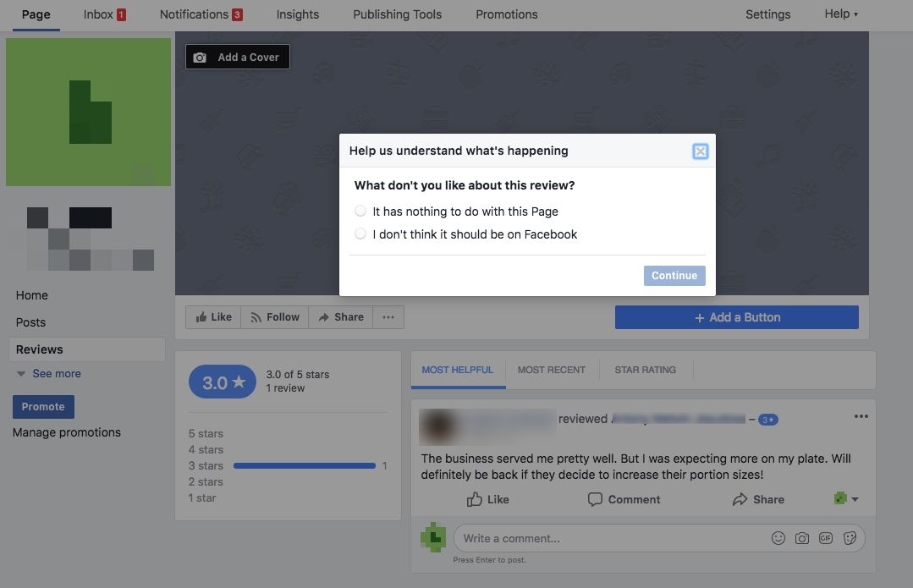Like the review using the thumbs-up icon
The width and height of the screenshot is (913, 588).
coord(476,499)
